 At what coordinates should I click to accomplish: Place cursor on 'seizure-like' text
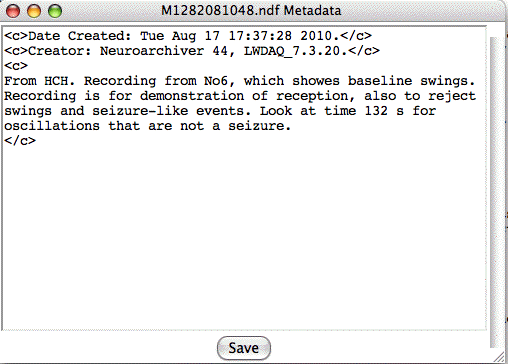click(140, 111)
